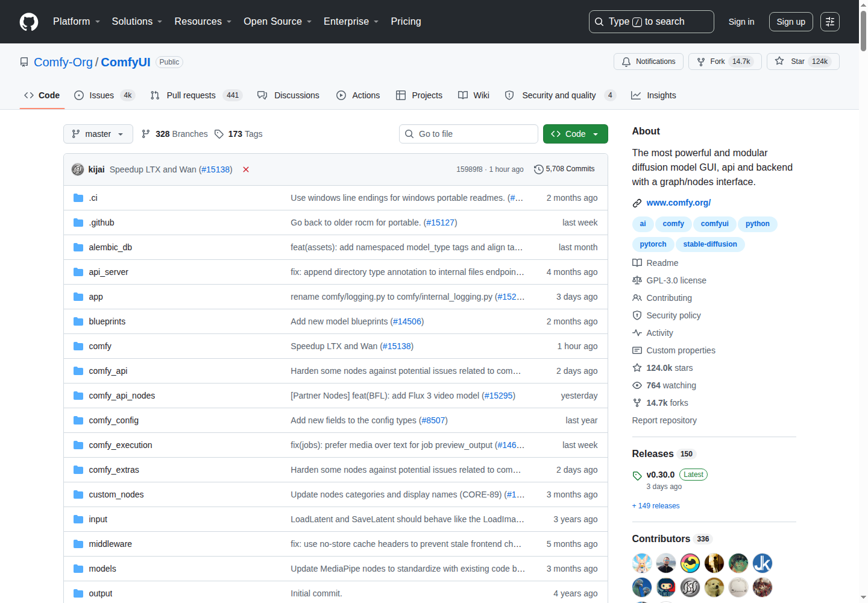Switch to the Discussions tab

(x=289, y=95)
